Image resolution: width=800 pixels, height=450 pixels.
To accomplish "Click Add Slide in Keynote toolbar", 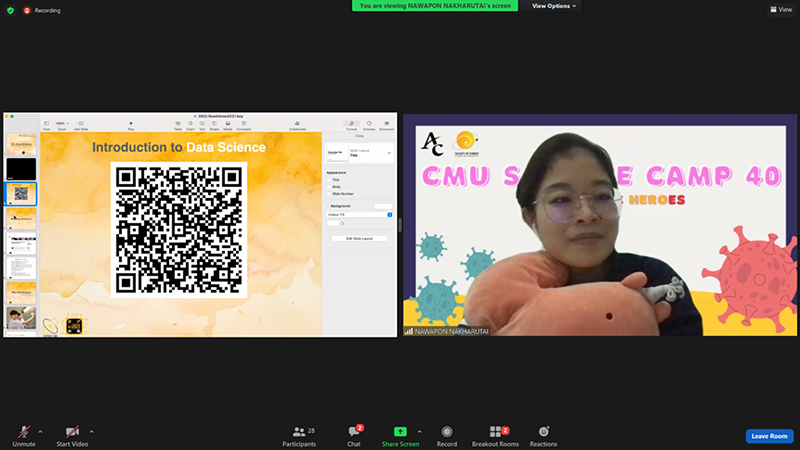I will [x=81, y=125].
